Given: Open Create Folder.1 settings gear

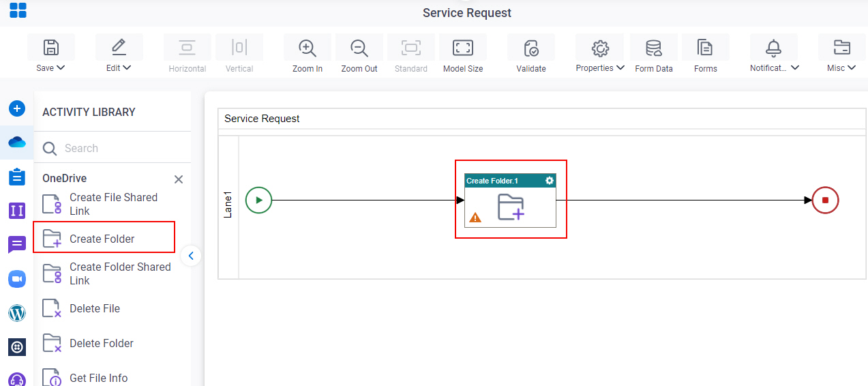Looking at the screenshot, I should click(x=550, y=181).
